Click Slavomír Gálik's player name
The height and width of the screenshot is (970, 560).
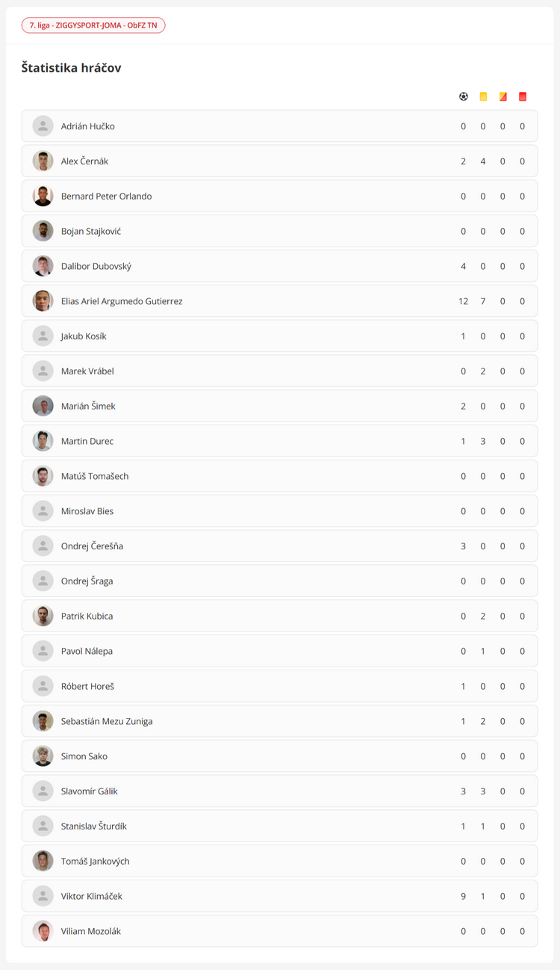(90, 791)
